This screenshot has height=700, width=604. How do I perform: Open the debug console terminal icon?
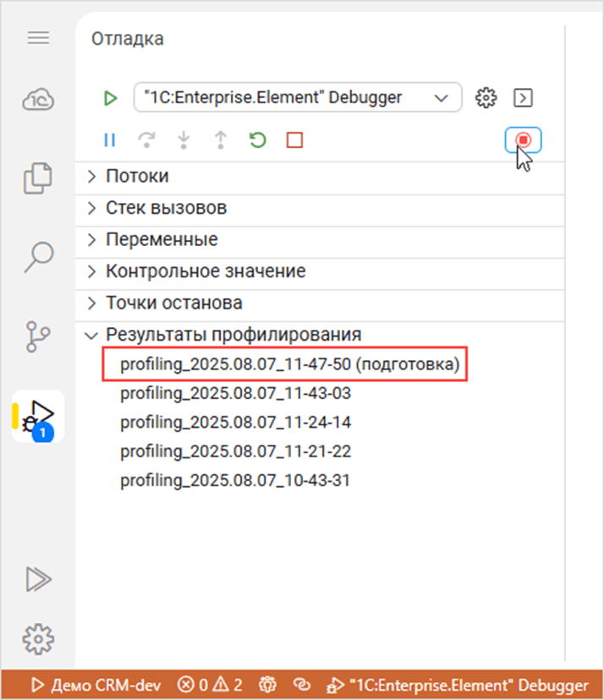click(x=524, y=97)
